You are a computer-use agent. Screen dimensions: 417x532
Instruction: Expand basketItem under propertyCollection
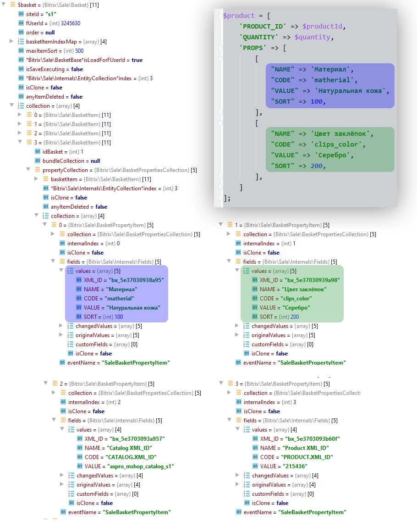(37, 179)
